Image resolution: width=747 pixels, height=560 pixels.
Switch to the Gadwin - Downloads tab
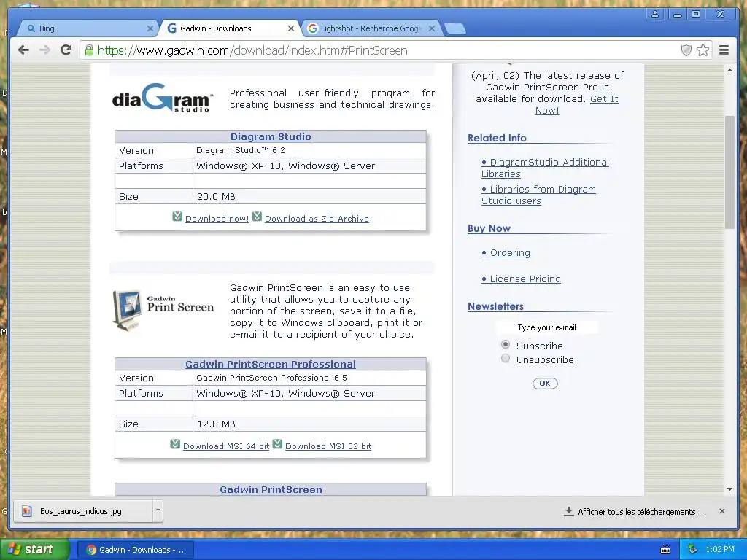(231, 28)
